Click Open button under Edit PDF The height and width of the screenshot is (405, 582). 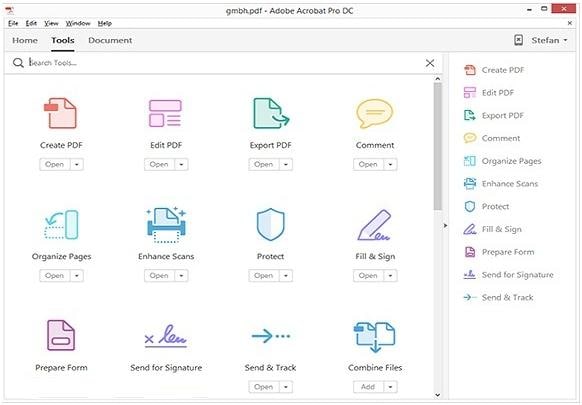pos(159,164)
